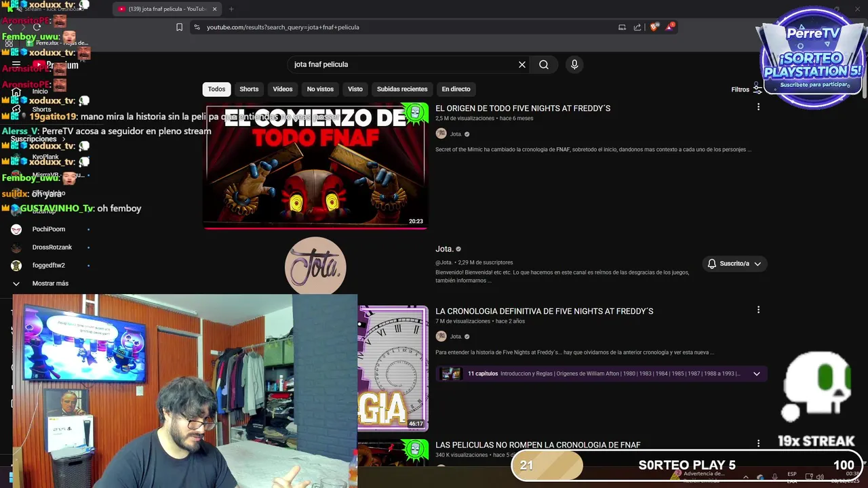Select the En directo filter chip
Image resolution: width=868 pixels, height=488 pixels.
coord(456,89)
